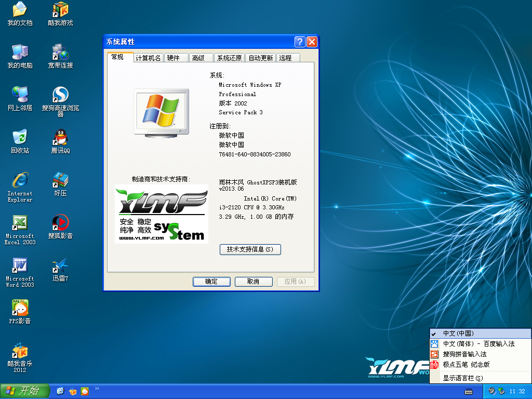Click 显示语言栏(S) menu entry
532x399 pixels.
(481, 378)
